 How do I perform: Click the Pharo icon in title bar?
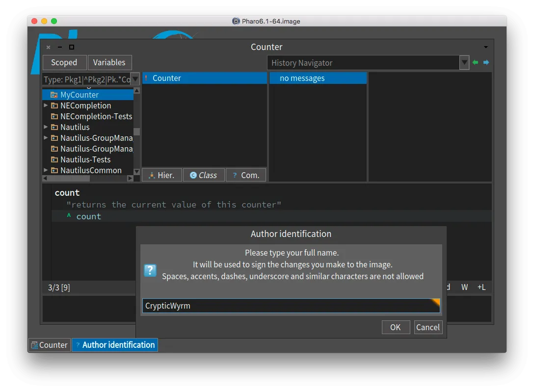236,21
